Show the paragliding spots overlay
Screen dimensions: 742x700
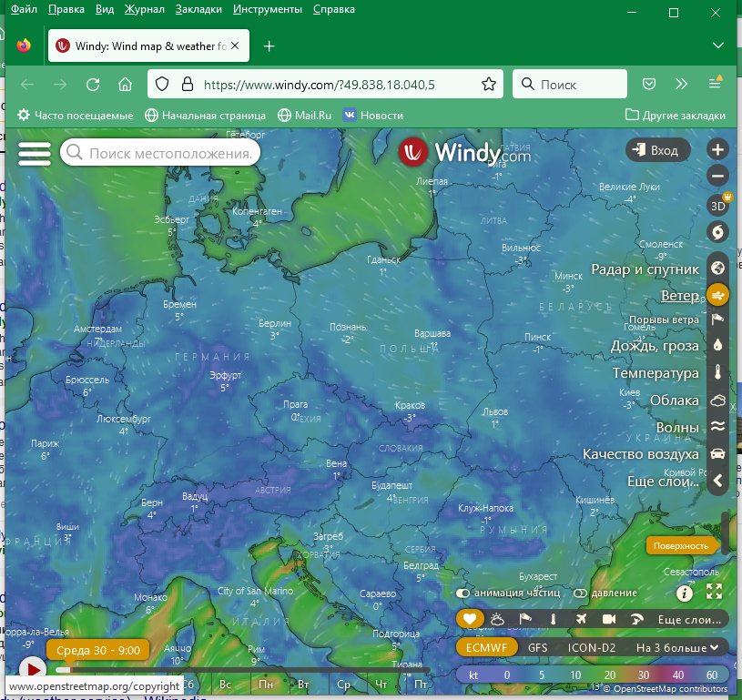[637, 619]
